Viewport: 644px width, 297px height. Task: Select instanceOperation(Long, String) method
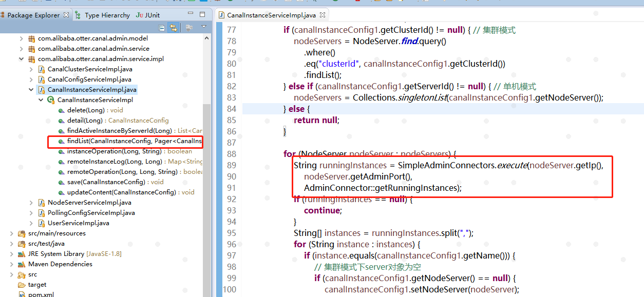click(x=129, y=151)
